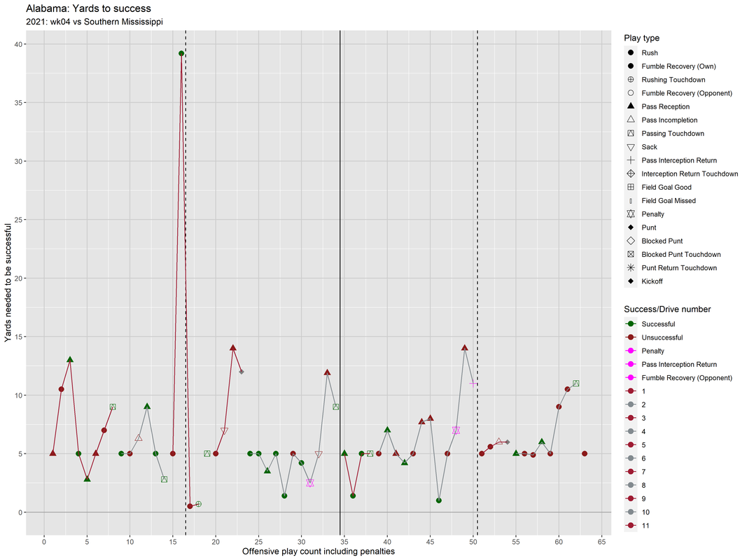Image resolution: width=747 pixels, height=560 pixels.
Task: Click the y-axis tick label 25
Action: point(18,220)
